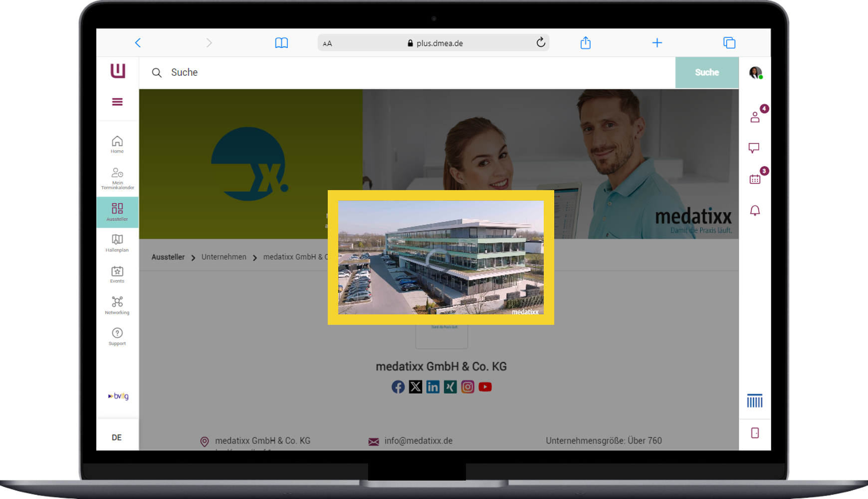Open the notifications bell icon

[x=755, y=211]
